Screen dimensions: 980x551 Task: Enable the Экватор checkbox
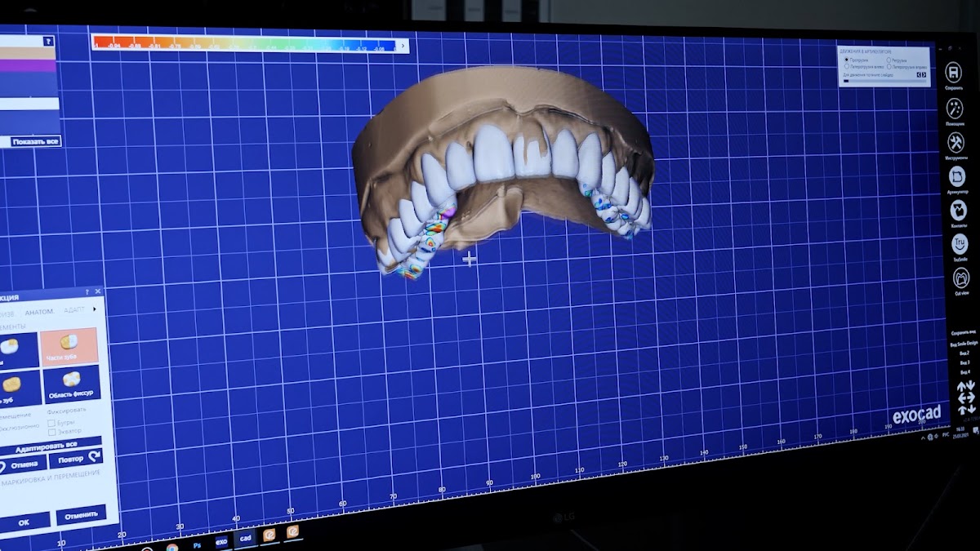click(51, 432)
